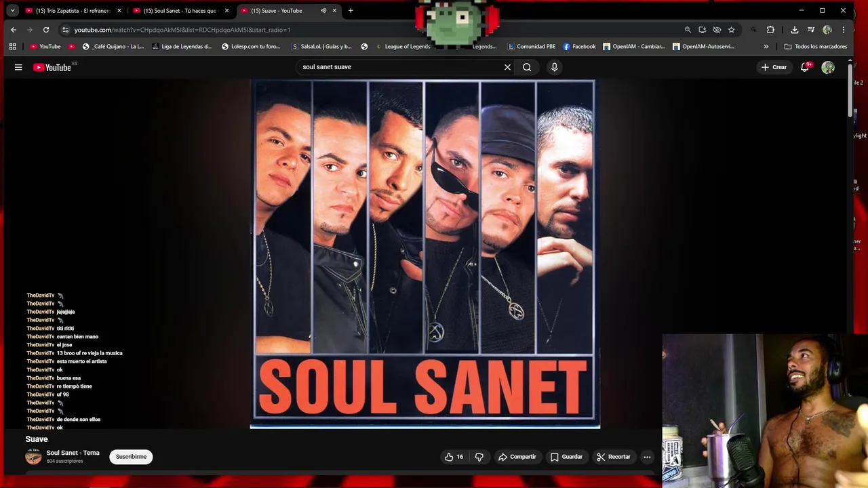View site information icon in address bar
This screenshot has height=488, width=868.
click(x=65, y=30)
